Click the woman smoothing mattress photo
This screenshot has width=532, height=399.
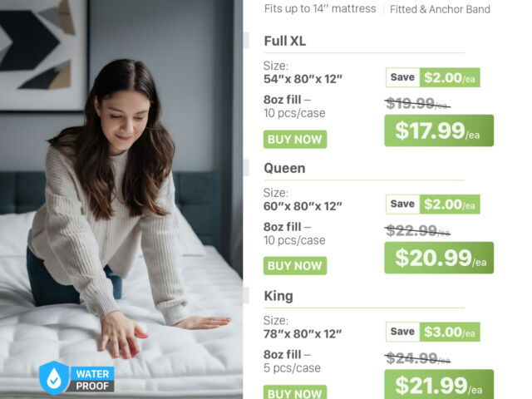click(x=121, y=199)
